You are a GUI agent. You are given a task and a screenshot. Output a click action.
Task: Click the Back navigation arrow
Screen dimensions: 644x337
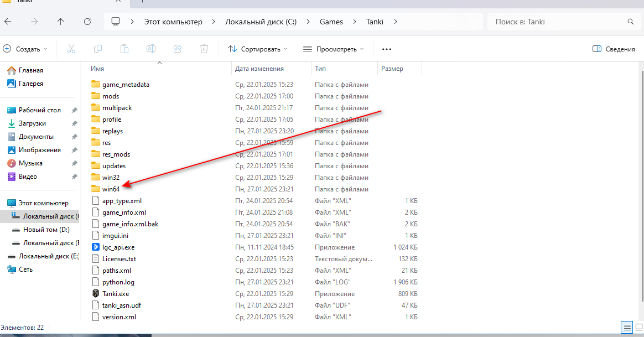click(8, 22)
